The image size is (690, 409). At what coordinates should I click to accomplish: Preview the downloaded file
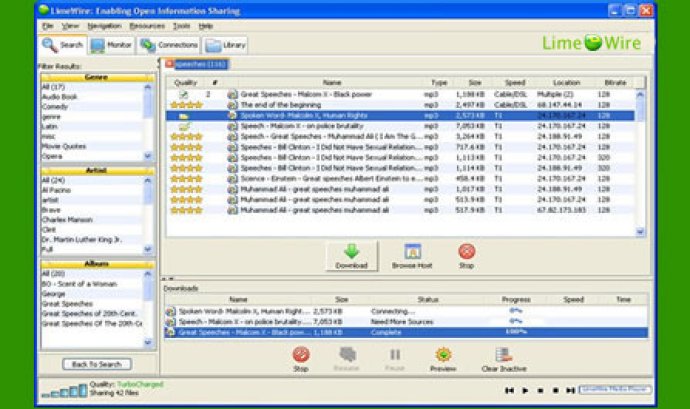(443, 359)
